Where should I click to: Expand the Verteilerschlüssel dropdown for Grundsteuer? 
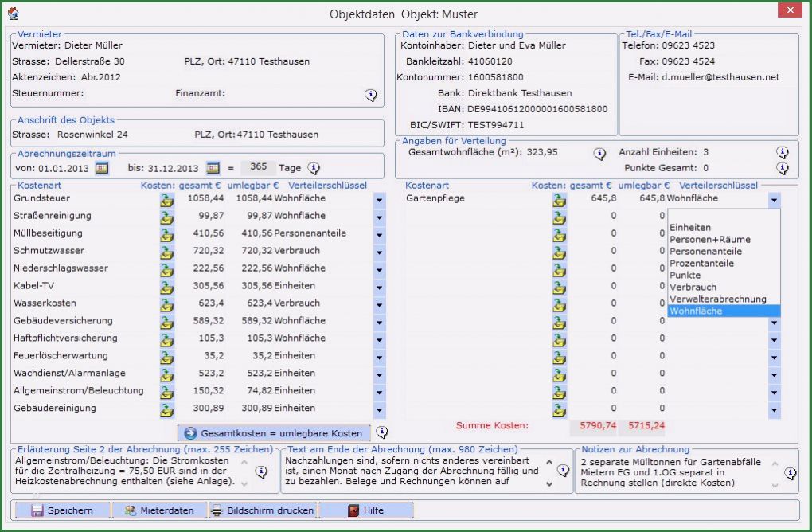tap(378, 199)
